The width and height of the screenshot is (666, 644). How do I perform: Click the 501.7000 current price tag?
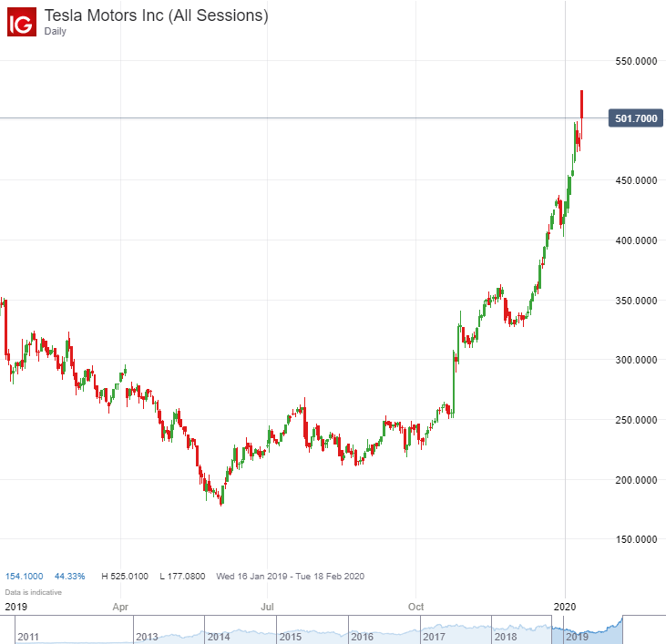click(635, 118)
